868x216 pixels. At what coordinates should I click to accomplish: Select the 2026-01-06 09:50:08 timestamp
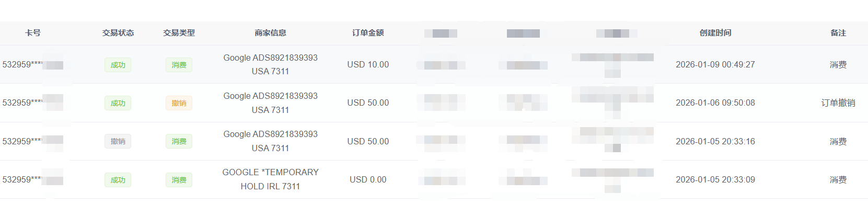[x=715, y=103]
